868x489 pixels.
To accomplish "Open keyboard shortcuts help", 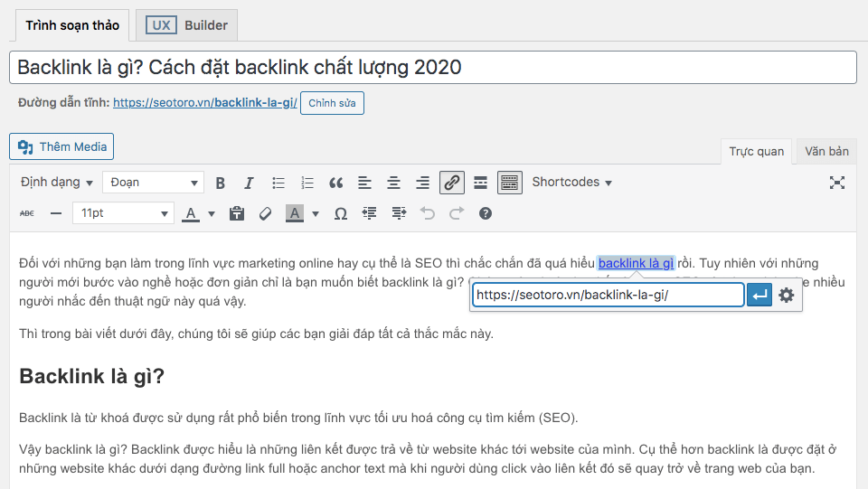I will point(486,213).
